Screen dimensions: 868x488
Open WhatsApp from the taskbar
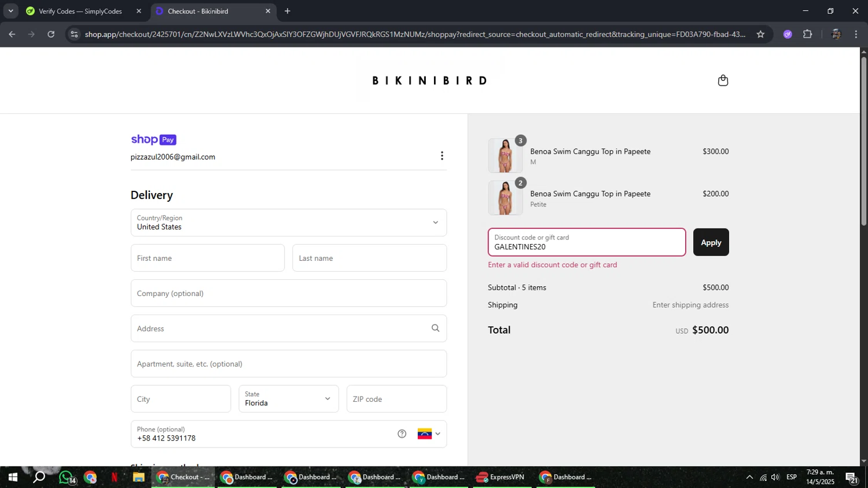(x=67, y=477)
